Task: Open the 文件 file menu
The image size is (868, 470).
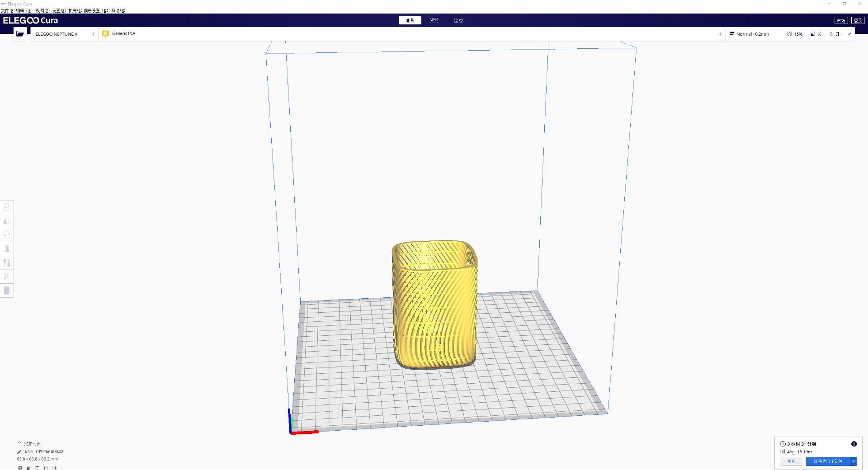Action: (x=7, y=10)
